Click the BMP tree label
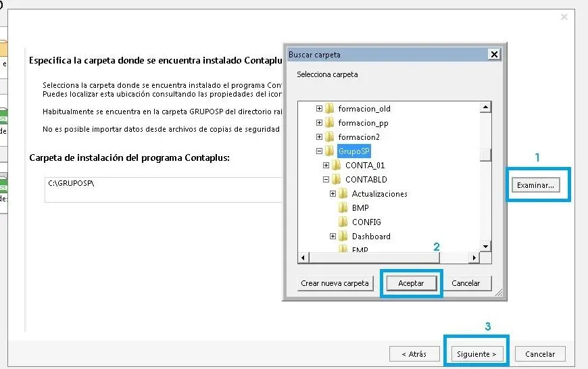The width and height of the screenshot is (588, 369). 360,207
